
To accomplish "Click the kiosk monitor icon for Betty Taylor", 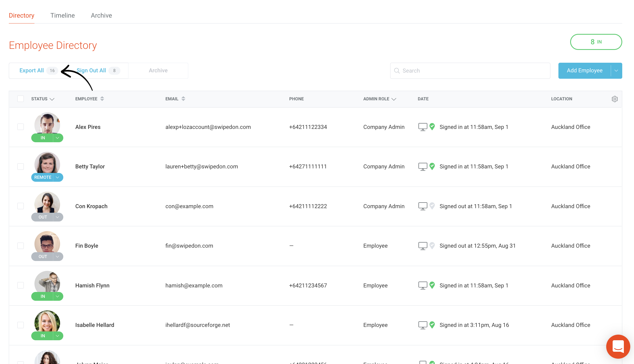I will tap(422, 167).
